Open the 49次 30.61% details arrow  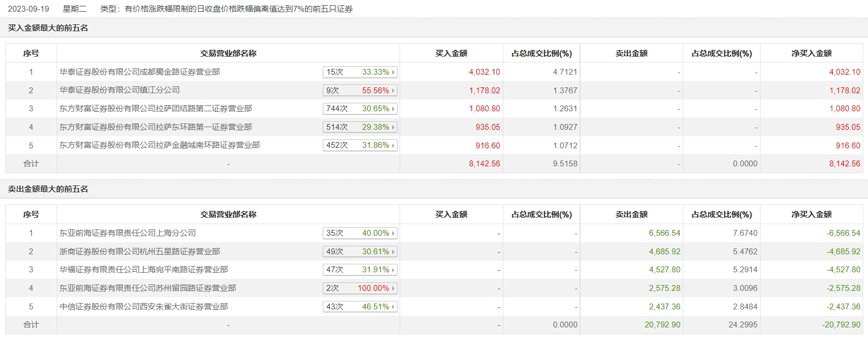click(x=393, y=252)
